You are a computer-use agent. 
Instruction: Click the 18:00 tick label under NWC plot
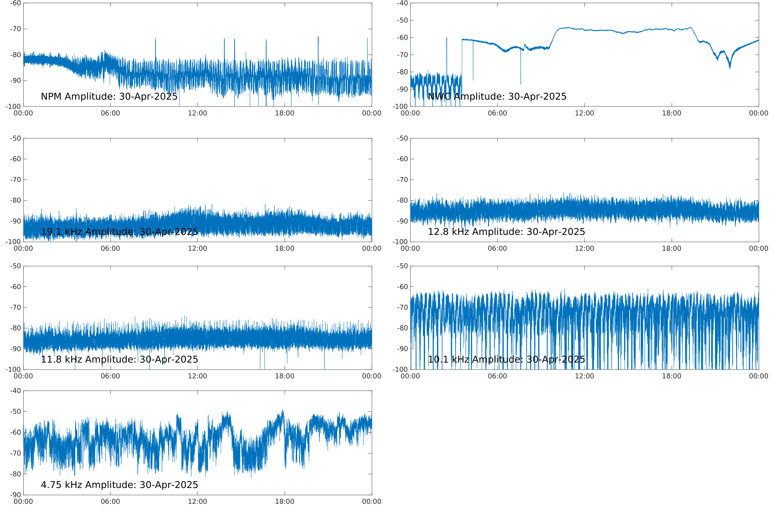[671, 113]
